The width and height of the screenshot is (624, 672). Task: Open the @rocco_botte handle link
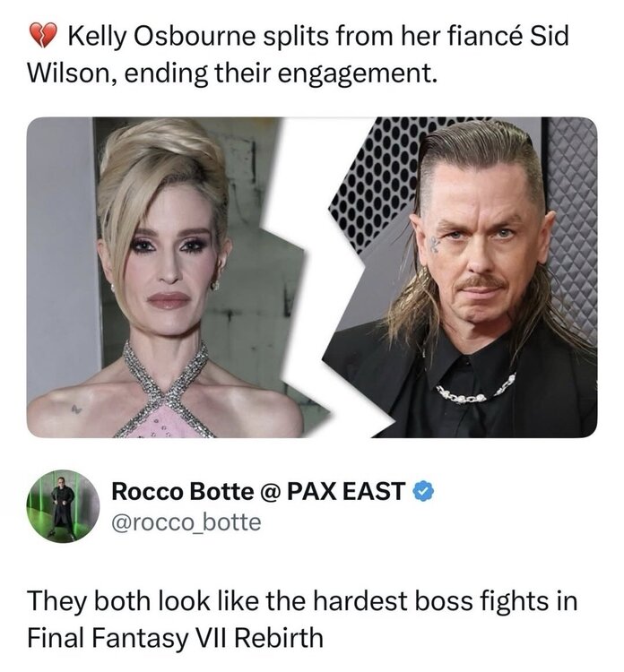click(x=186, y=522)
